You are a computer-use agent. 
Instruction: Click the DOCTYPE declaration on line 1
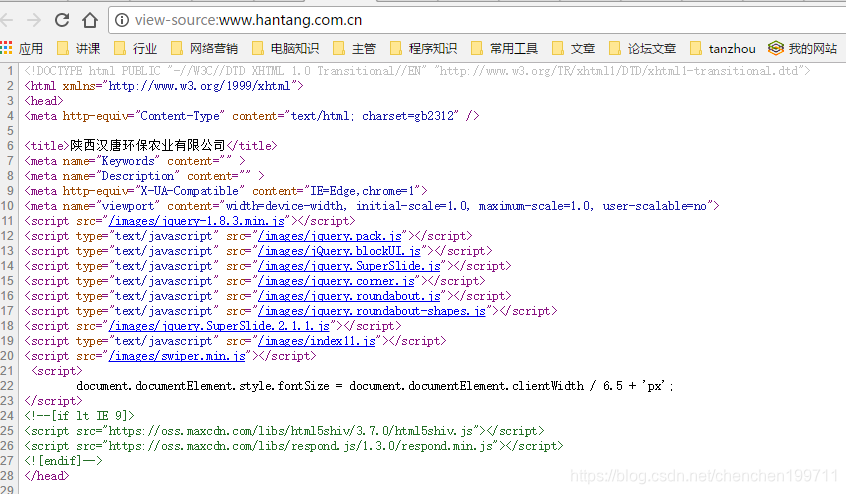coord(417,71)
